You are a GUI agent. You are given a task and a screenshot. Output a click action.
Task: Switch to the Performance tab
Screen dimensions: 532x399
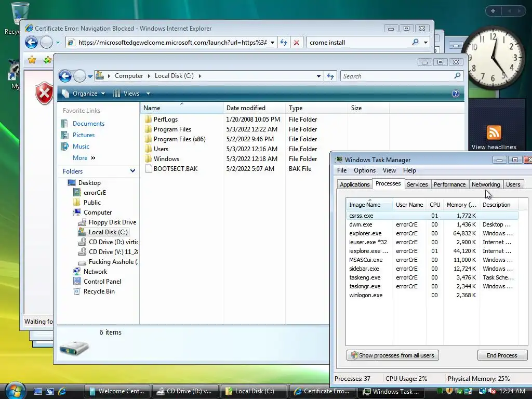pyautogui.click(x=449, y=184)
